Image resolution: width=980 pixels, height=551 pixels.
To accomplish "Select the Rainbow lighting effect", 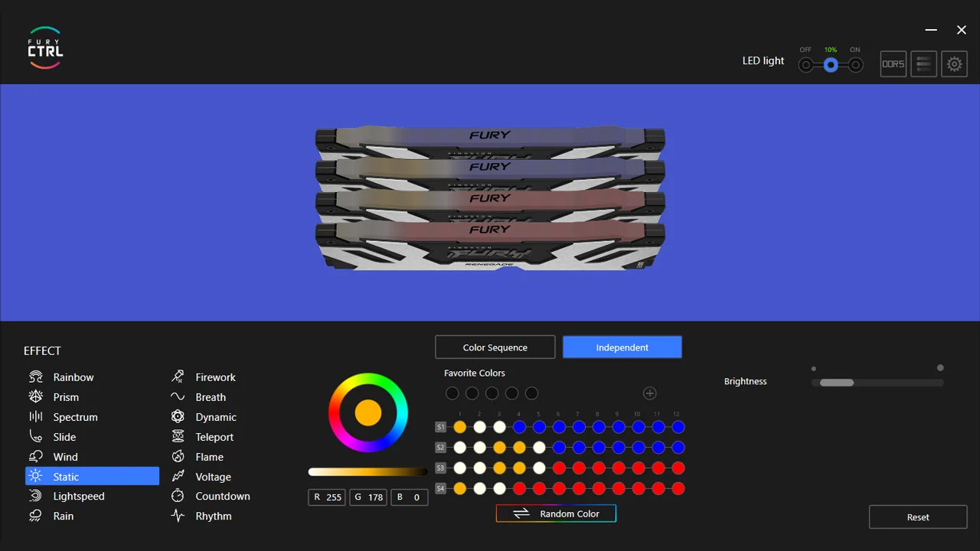I will (x=73, y=377).
